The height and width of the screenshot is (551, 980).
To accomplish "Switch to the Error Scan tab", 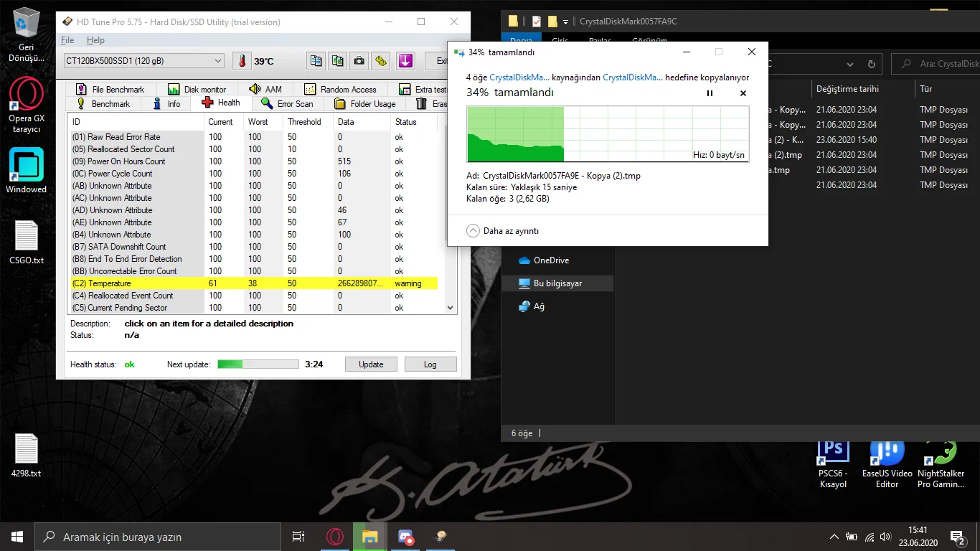I will point(287,104).
